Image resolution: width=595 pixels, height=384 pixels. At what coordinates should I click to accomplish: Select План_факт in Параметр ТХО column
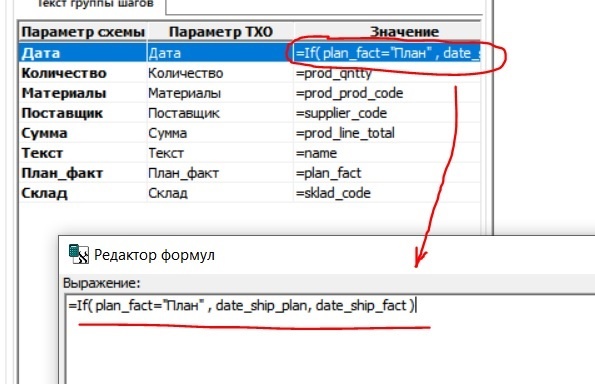220,173
